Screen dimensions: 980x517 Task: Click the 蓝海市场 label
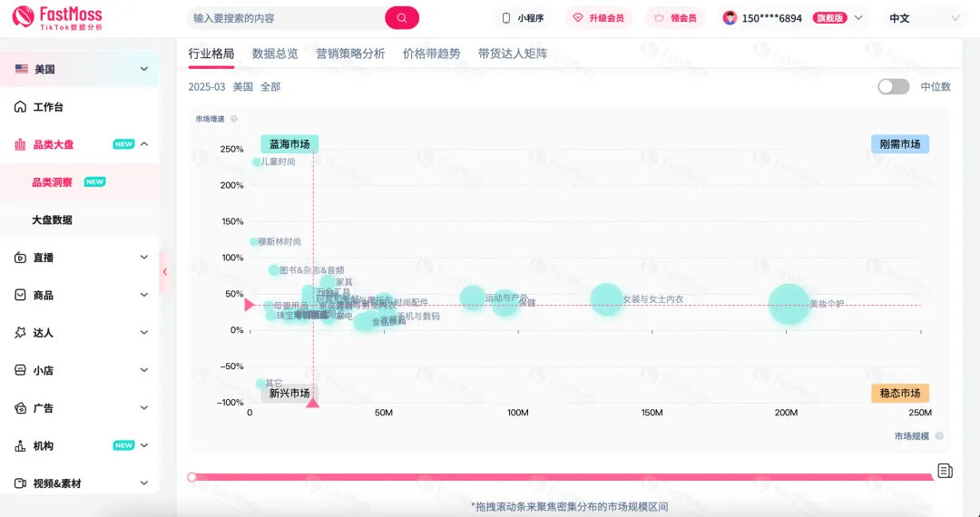pyautogui.click(x=289, y=144)
